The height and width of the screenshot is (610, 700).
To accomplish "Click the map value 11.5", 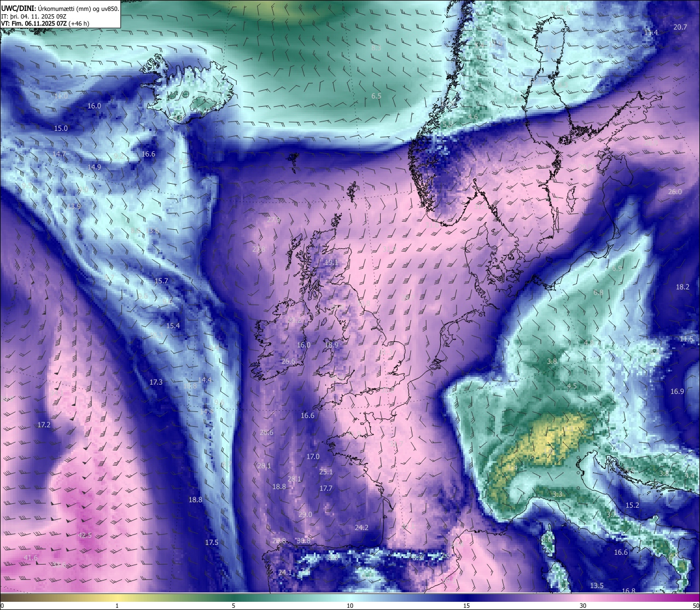I will tap(686, 339).
